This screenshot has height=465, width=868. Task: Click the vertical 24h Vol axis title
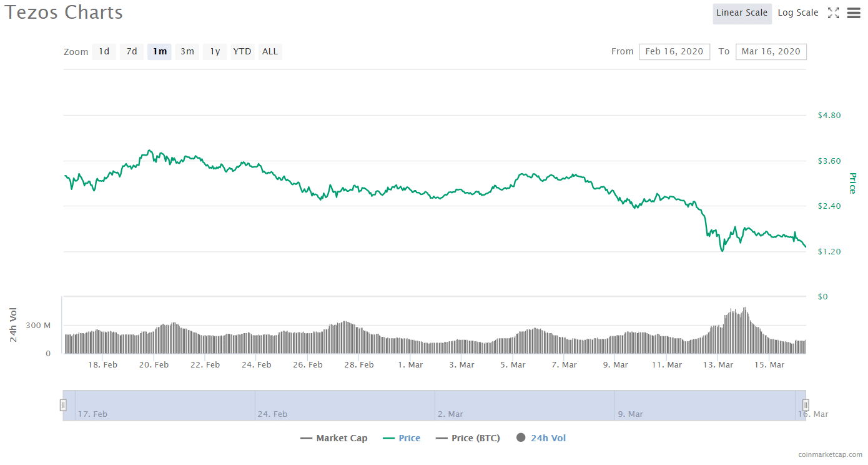pos(13,325)
